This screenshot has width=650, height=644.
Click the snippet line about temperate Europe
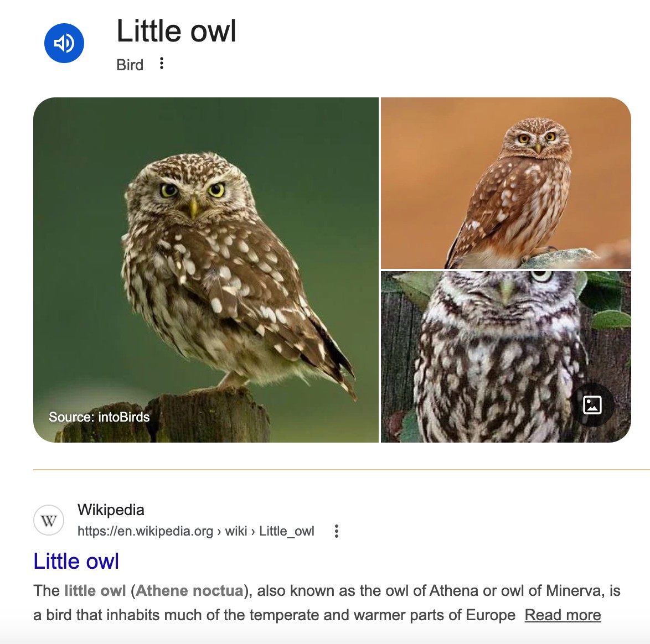click(275, 615)
